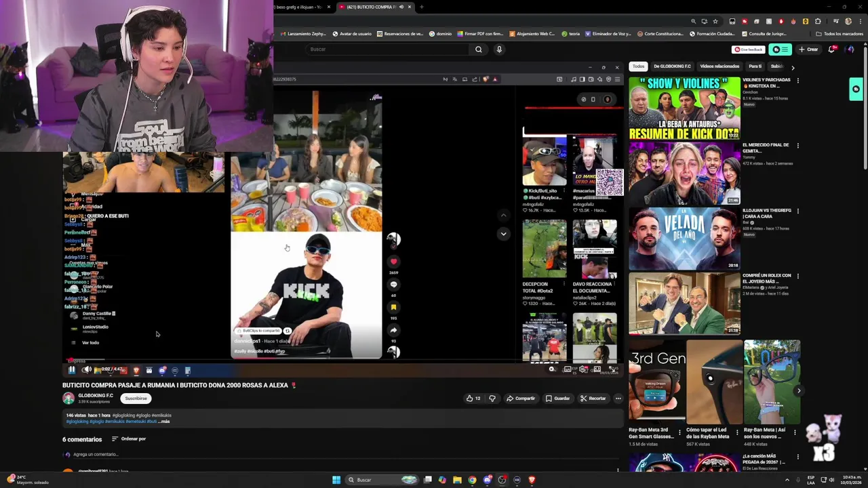Open Windows Start menu

click(x=336, y=480)
